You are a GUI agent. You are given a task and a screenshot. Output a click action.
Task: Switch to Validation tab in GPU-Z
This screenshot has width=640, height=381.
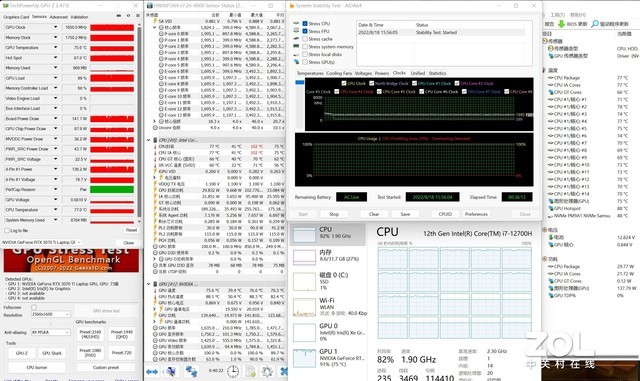coord(79,17)
